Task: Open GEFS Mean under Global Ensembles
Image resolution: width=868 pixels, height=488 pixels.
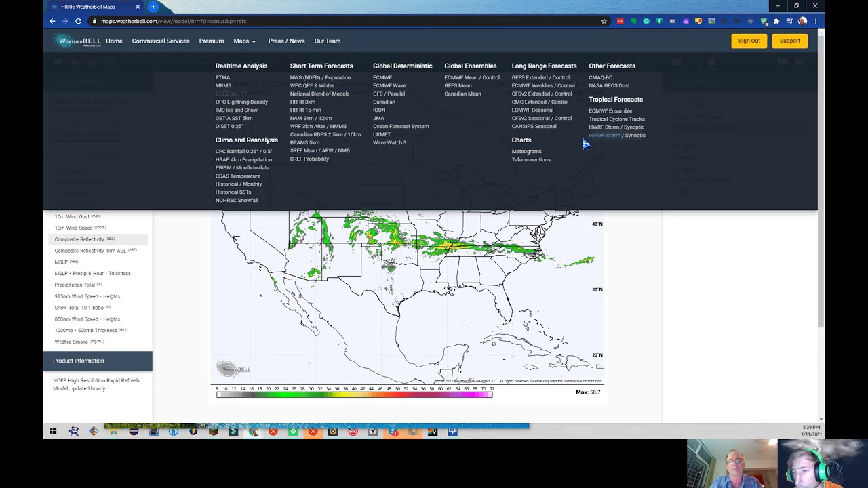Action: pos(458,85)
